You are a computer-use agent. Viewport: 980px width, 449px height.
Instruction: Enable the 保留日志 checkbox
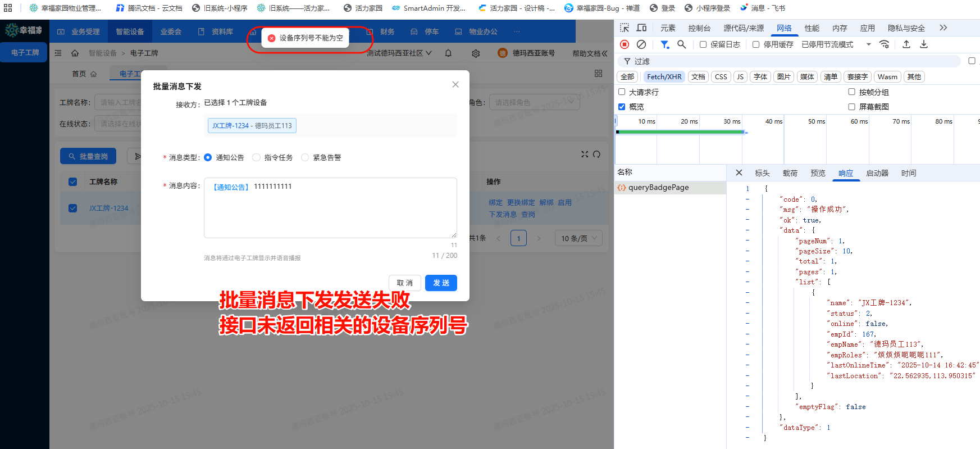tap(703, 44)
